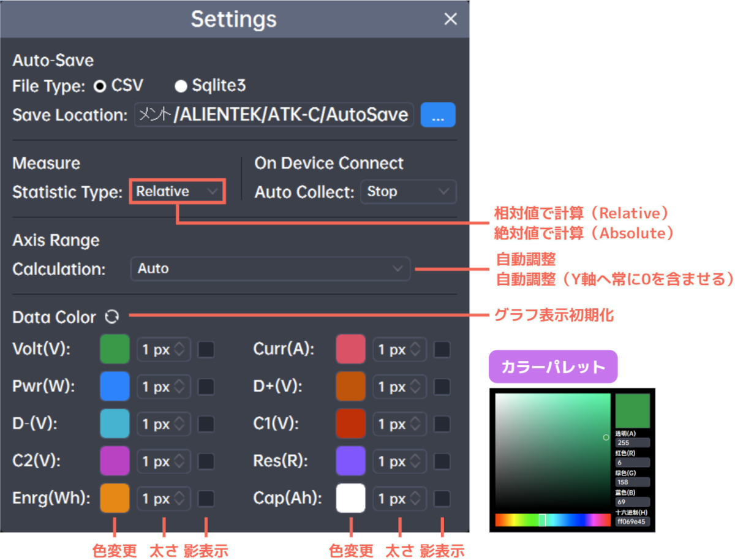Enable shadow checkbox for Res(R)
Image resolution: width=735 pixels, height=560 pixels.
click(442, 461)
